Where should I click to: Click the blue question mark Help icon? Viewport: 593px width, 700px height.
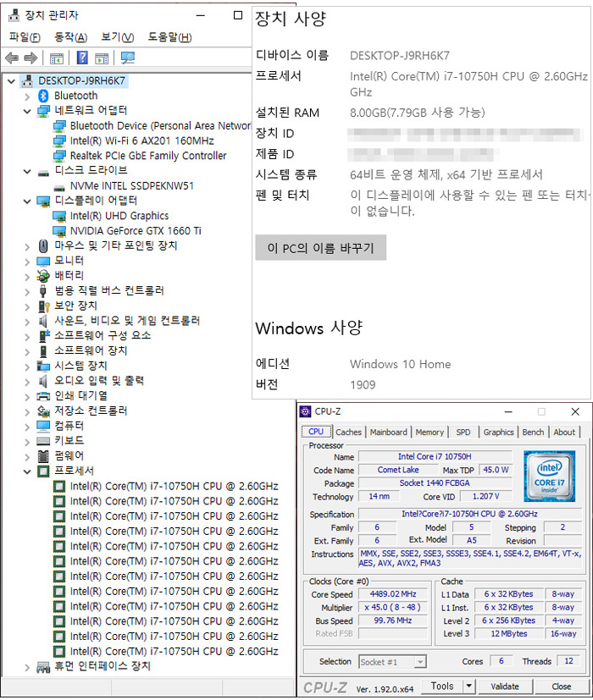pos(82,58)
